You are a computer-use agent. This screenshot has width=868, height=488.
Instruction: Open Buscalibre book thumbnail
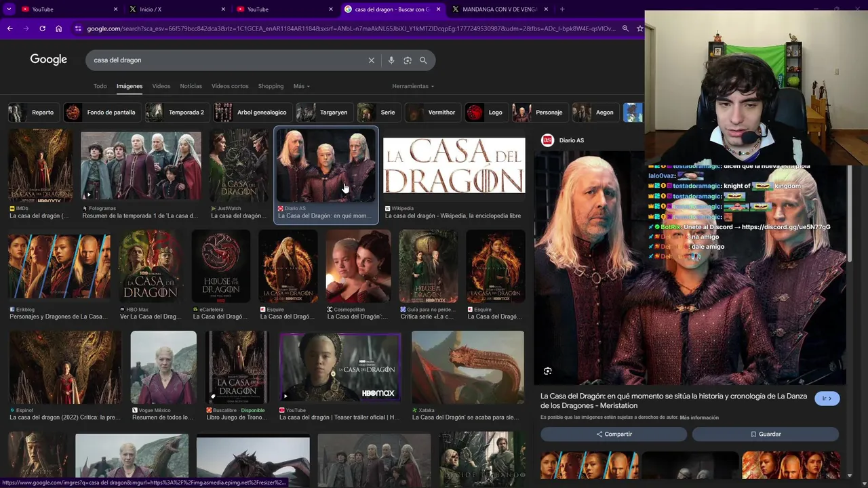[237, 367]
